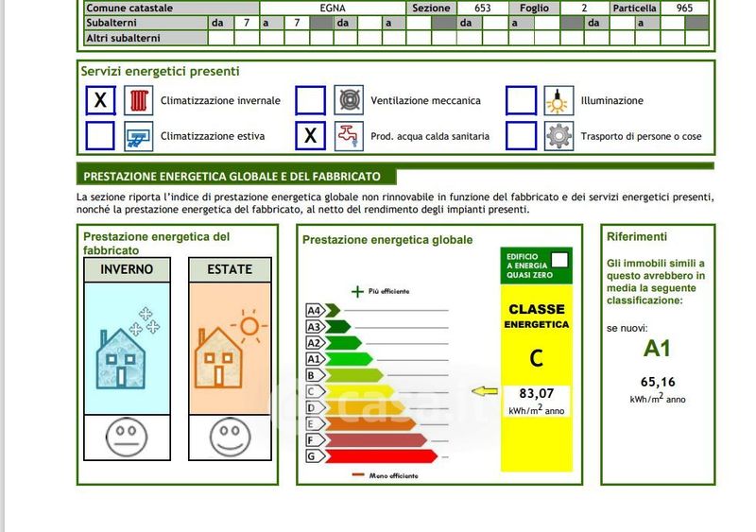Screen dimensions: 756x532
Task: Click the Prestazione energetica globale heading
Action: point(387,240)
